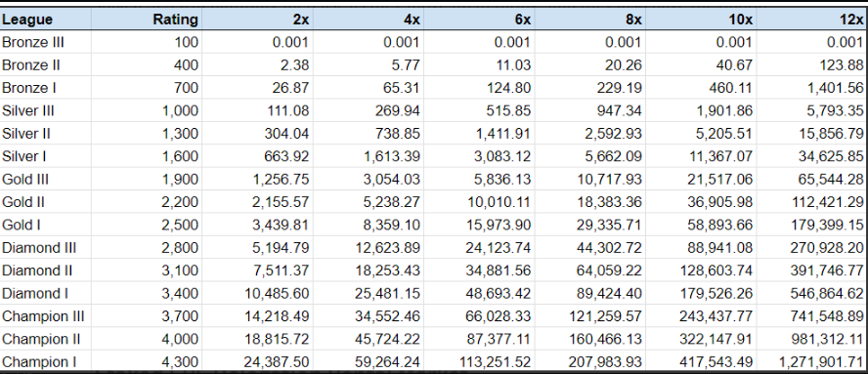Select the Champion I league cell
The image size is (868, 374).
pyautogui.click(x=45, y=362)
